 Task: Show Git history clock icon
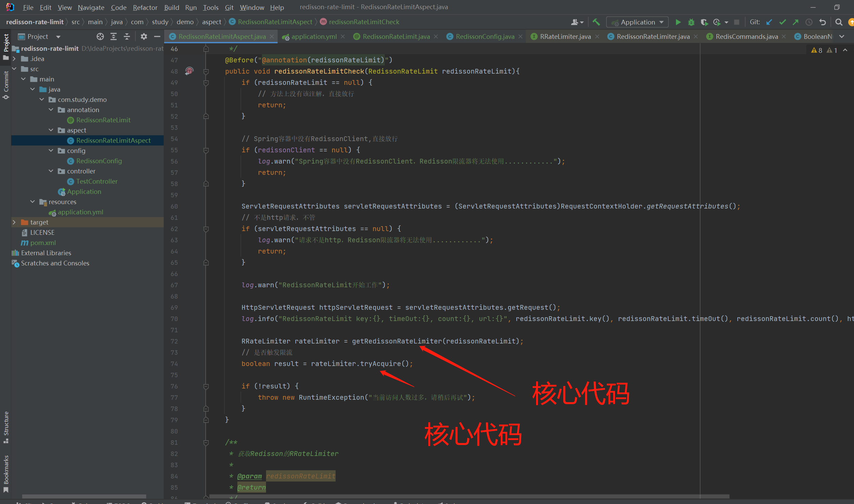coord(809,22)
